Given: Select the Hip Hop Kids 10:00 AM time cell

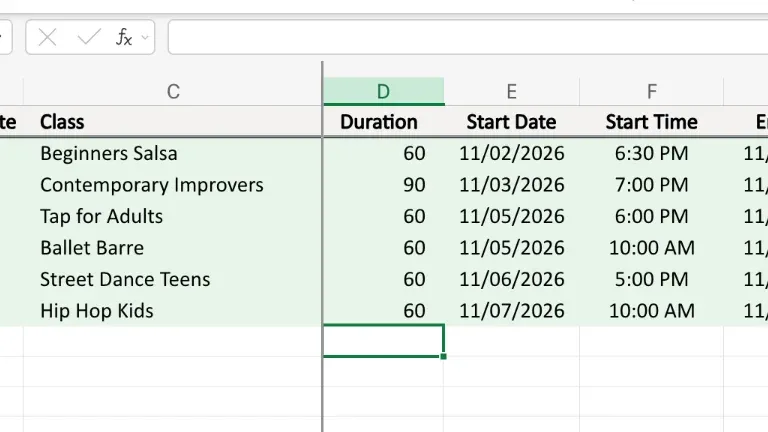Looking at the screenshot, I should pos(651,311).
